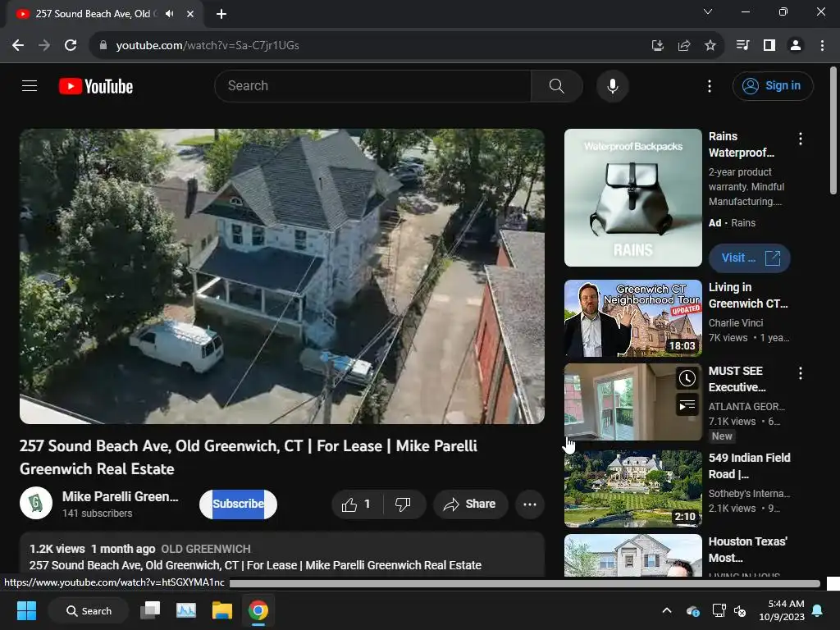Install app icon in address bar

pos(657,46)
